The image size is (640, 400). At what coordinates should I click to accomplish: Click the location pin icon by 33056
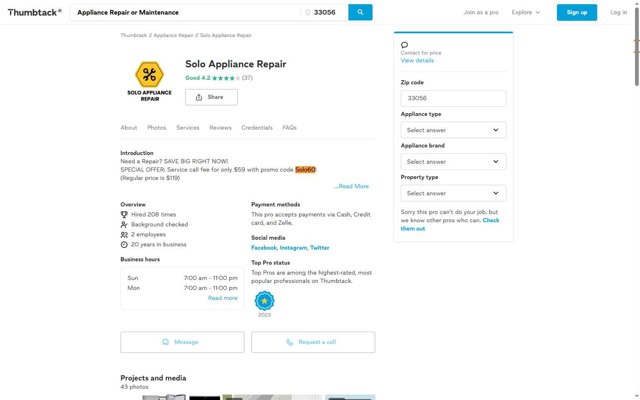[x=308, y=12]
